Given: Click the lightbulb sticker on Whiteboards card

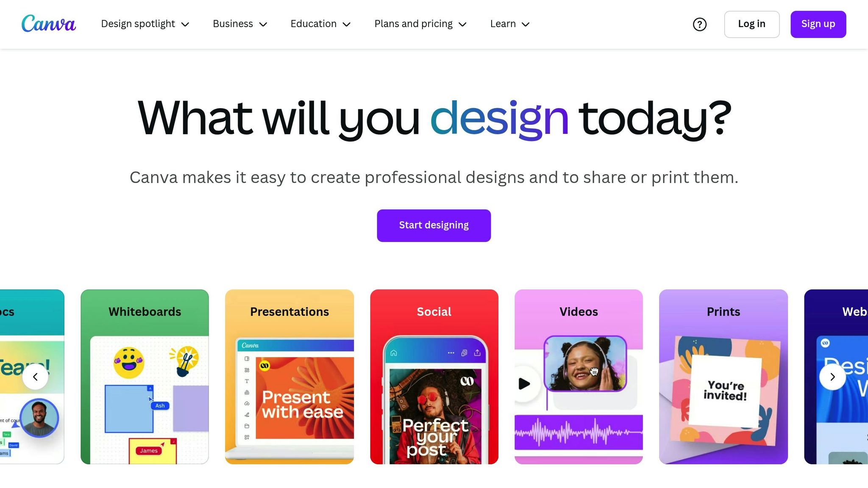Looking at the screenshot, I should 185,360.
